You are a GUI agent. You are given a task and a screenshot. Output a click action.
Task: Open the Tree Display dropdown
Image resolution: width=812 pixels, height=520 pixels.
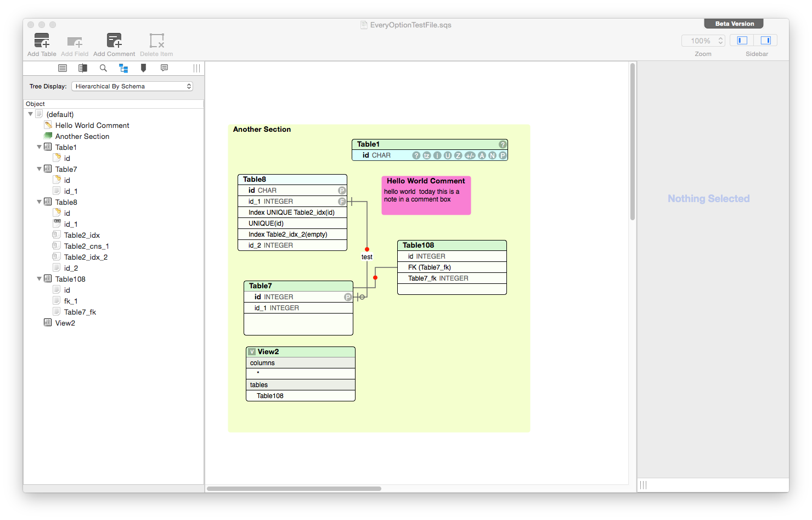[x=132, y=86]
